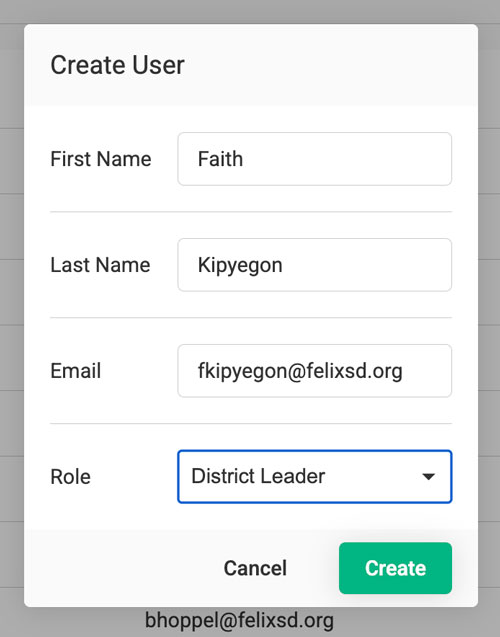Focus the Email input field

tap(314, 371)
